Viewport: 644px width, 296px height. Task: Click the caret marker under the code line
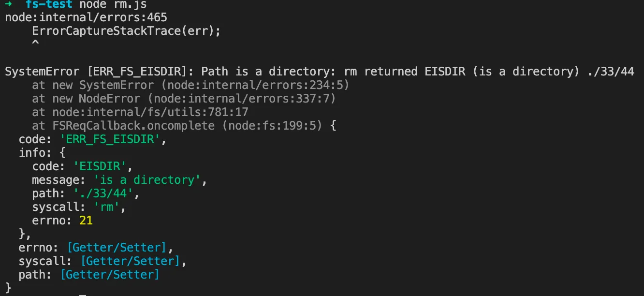(x=35, y=44)
